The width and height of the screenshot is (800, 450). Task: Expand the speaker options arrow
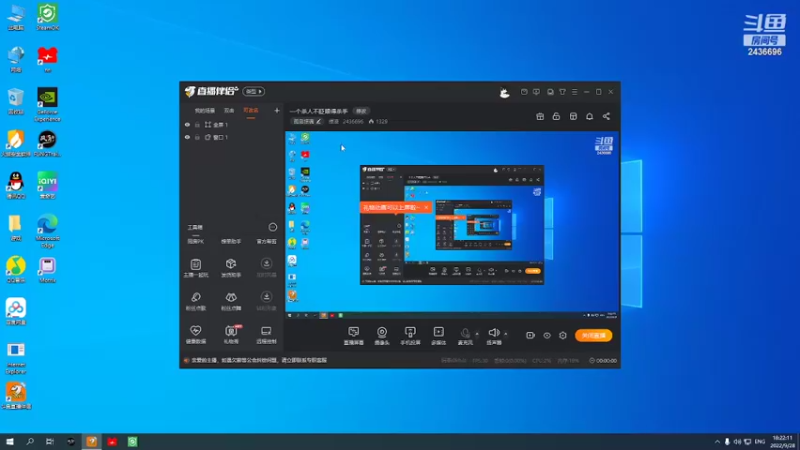point(506,334)
